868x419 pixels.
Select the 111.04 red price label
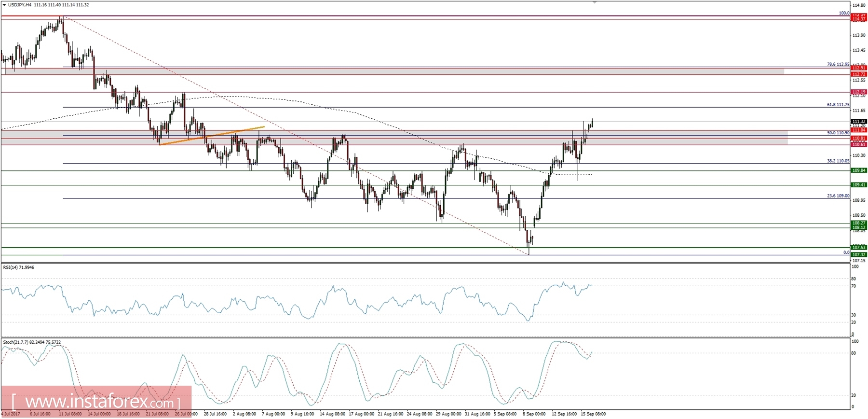[x=859, y=130]
